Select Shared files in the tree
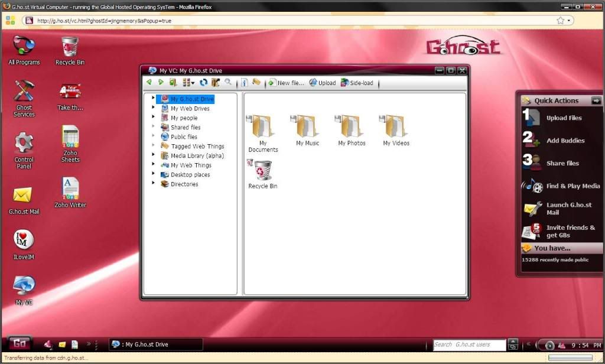Image resolution: width=605 pixels, height=364 pixels. [x=181, y=127]
